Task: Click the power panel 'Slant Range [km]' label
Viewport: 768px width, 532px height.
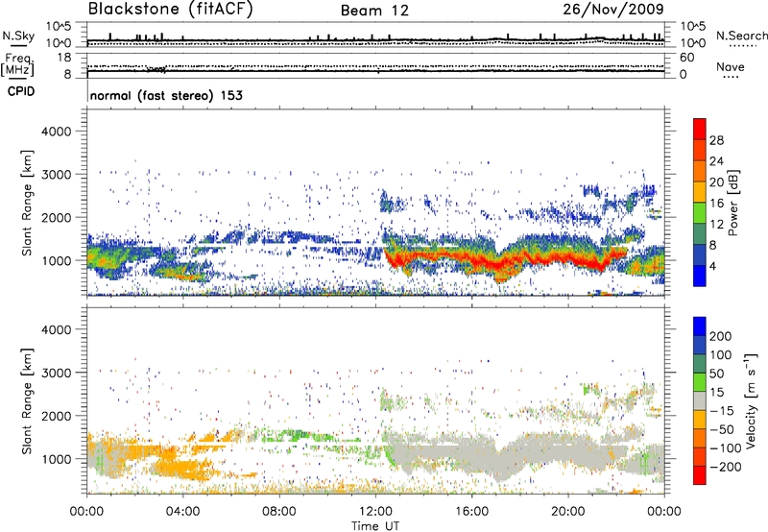Action: pyautogui.click(x=27, y=203)
